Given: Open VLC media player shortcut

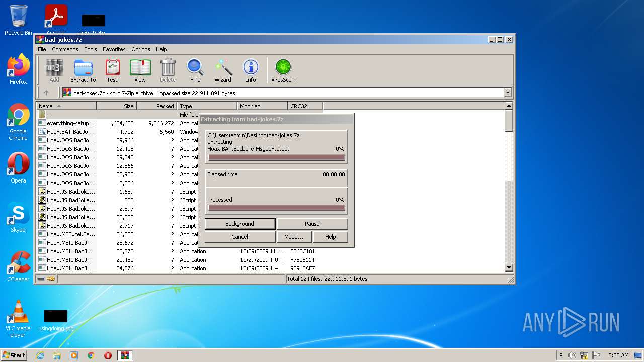Looking at the screenshot, I should point(18,319).
